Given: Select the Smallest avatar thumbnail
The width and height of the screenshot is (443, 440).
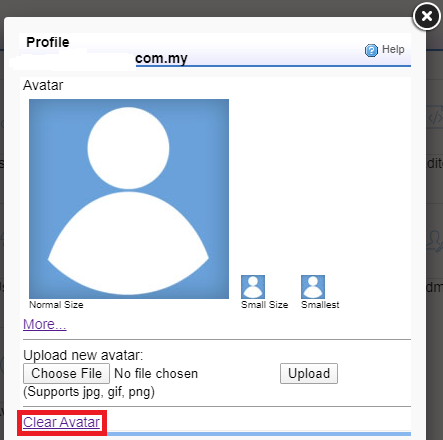Looking at the screenshot, I should pos(313,287).
